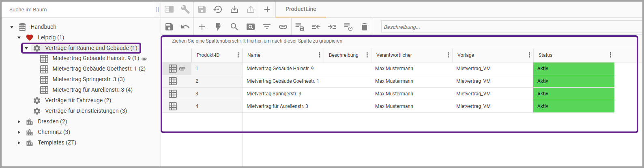Expand the Dresden tree node
This screenshot has height=168, width=644.
click(x=19, y=121)
